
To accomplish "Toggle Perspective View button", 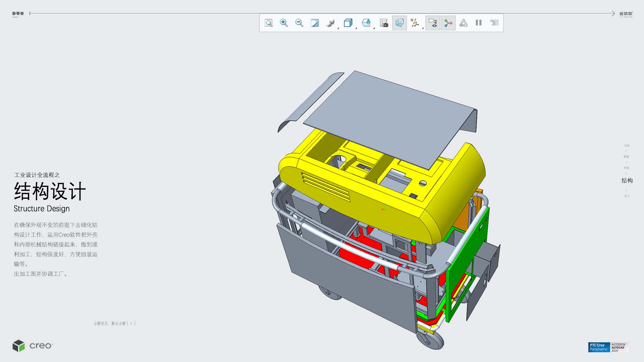I will coord(399,23).
